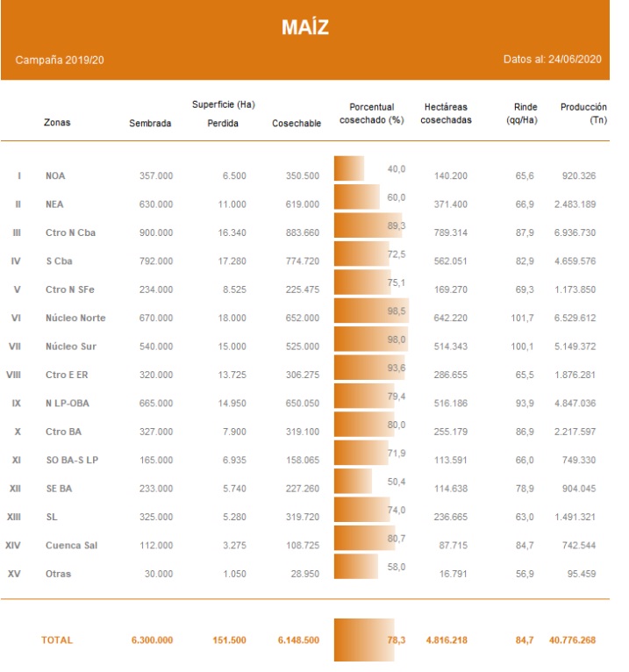Click the TOTAL row label
629x672 pixels.
point(57,640)
